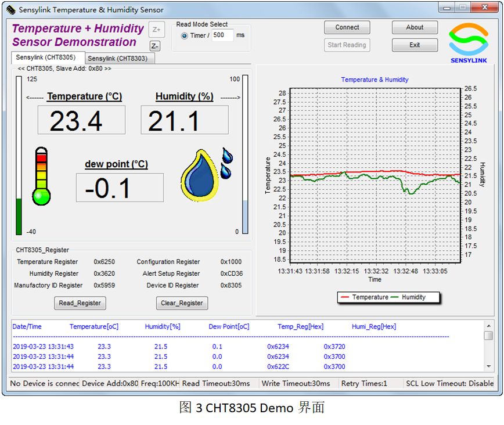This screenshot has width=504, height=425.
Task: Click the log scrollbar up arrow
Action: coord(488,326)
